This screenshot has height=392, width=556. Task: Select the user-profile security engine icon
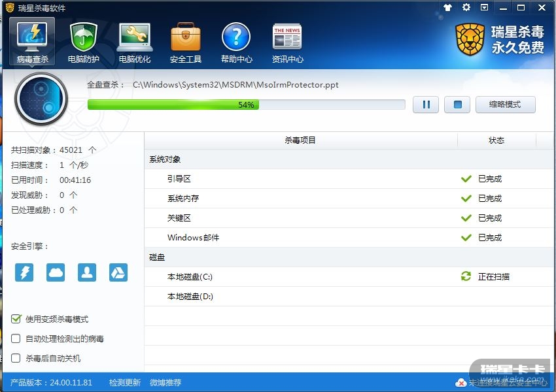tap(87, 272)
